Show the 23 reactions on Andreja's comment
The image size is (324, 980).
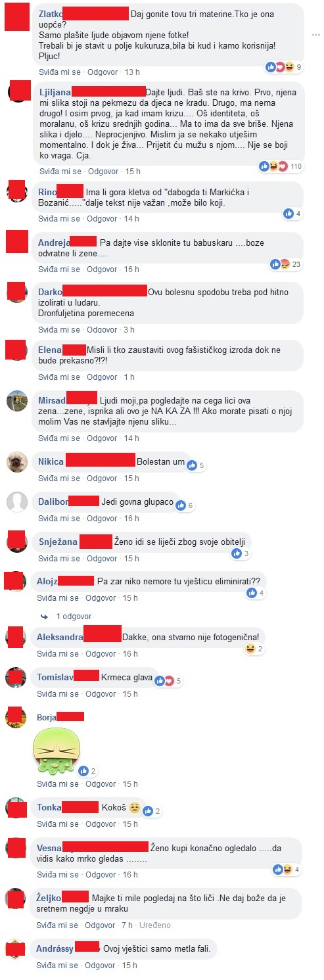[x=287, y=264]
